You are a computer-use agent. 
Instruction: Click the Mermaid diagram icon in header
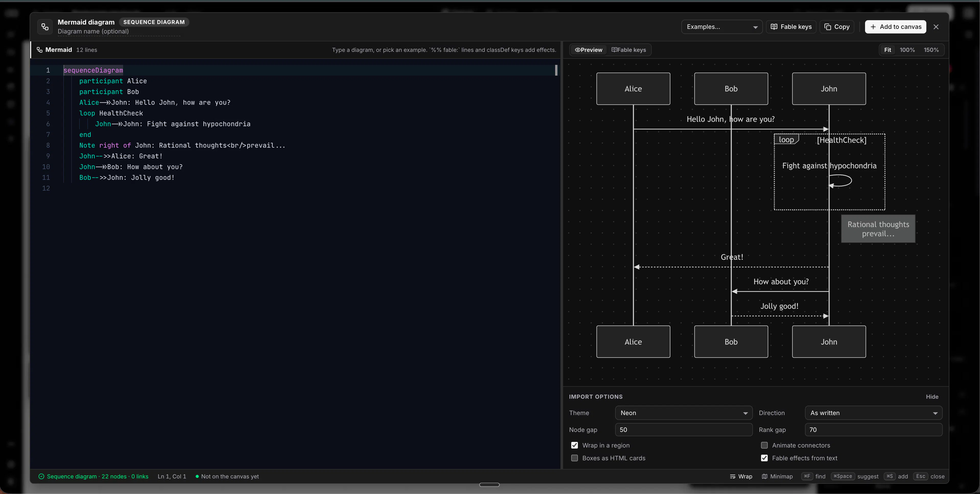pyautogui.click(x=45, y=27)
